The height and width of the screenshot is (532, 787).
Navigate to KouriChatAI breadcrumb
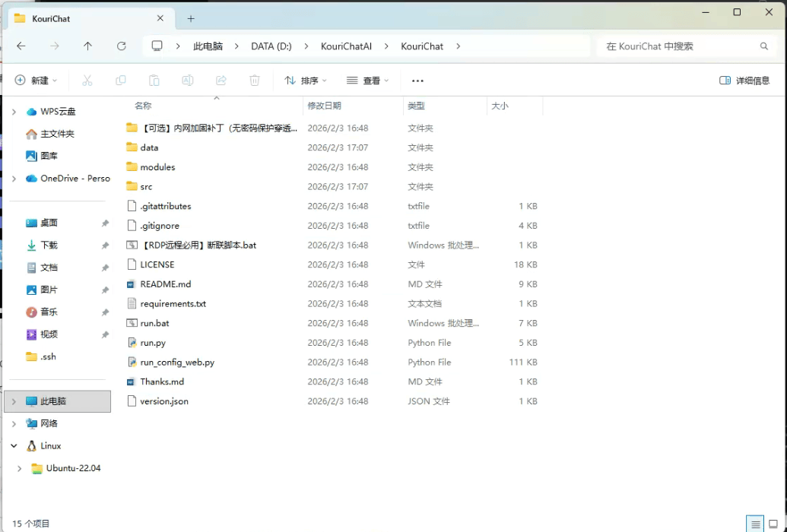[346, 46]
